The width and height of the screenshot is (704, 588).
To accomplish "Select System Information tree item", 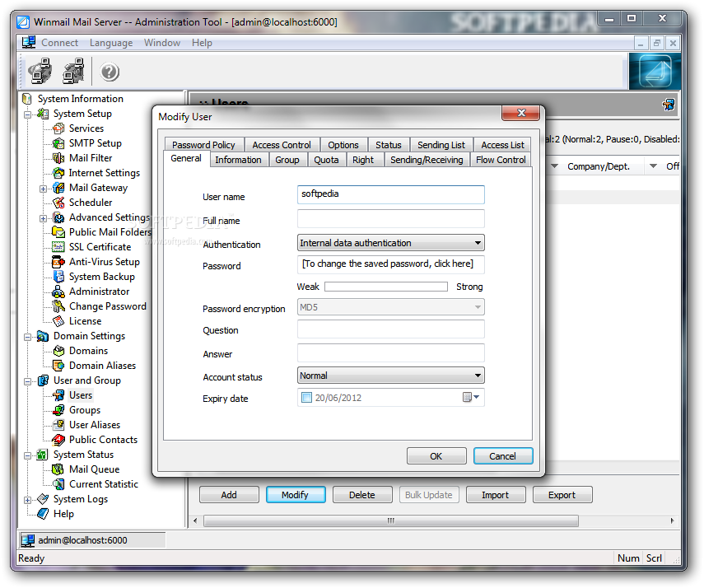I will pos(81,99).
